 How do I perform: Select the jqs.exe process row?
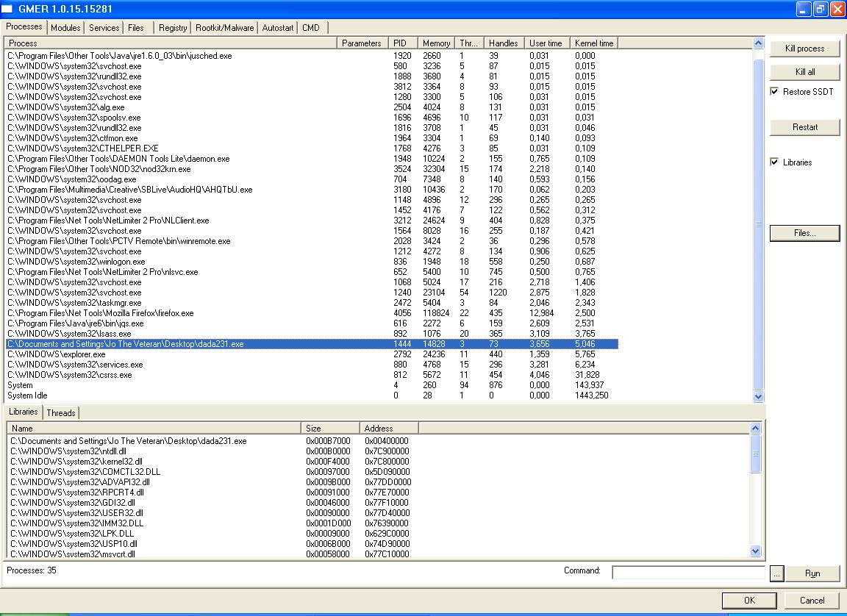coord(312,323)
